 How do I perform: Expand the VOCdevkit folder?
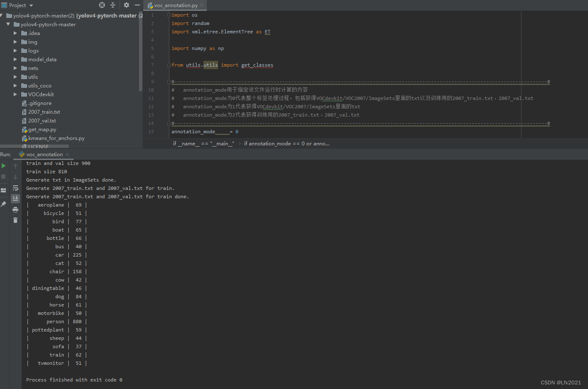[x=15, y=94]
